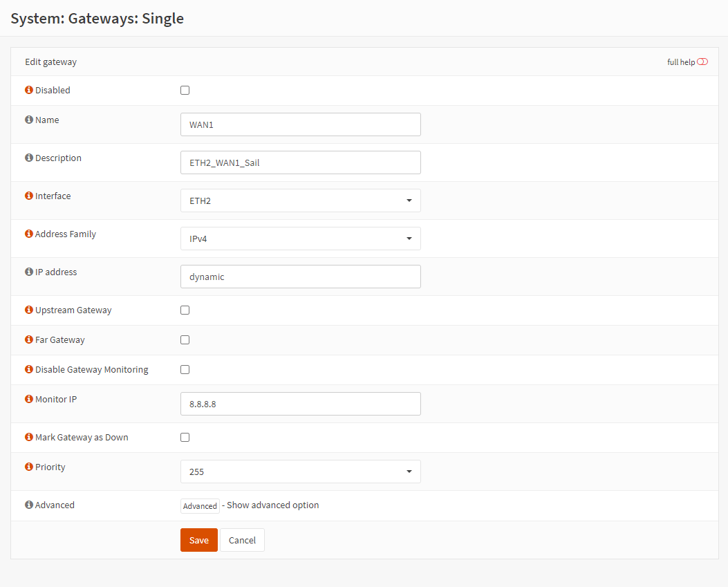Open the Interface dropdown showing ETH2
The width and height of the screenshot is (728, 587).
[x=300, y=201]
